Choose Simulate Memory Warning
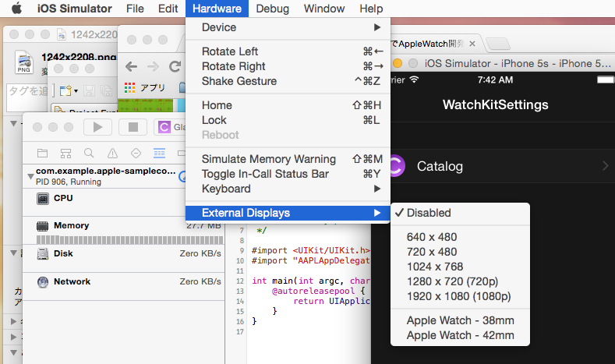This screenshot has width=615, height=364. [288, 159]
